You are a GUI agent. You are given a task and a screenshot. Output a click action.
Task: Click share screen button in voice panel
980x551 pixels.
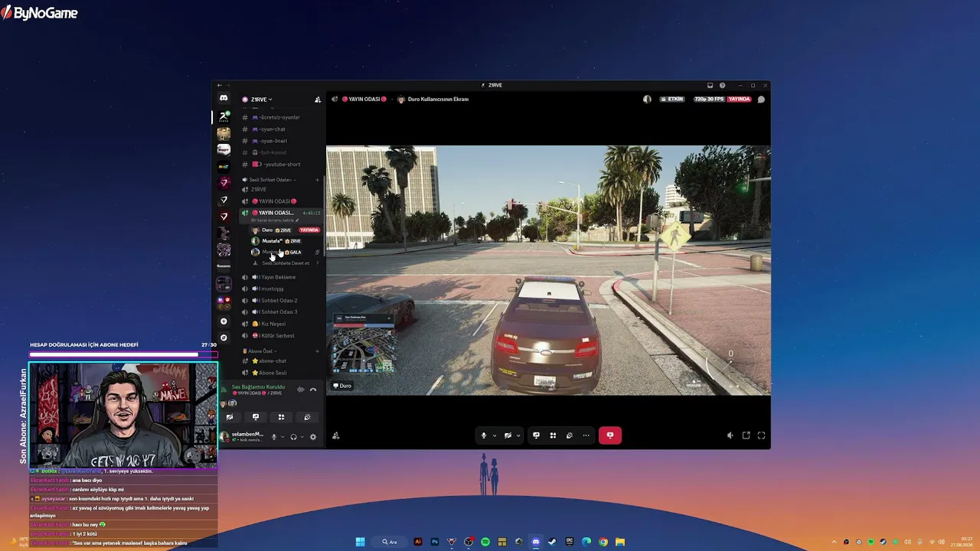256,417
